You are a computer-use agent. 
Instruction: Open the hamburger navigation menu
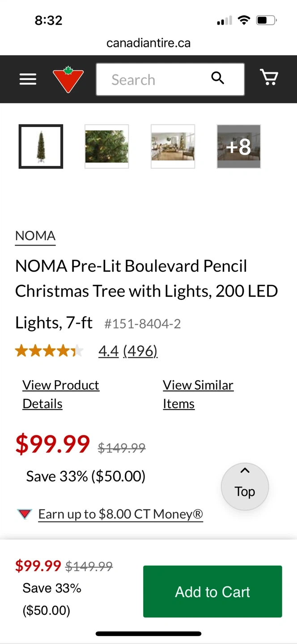click(28, 80)
